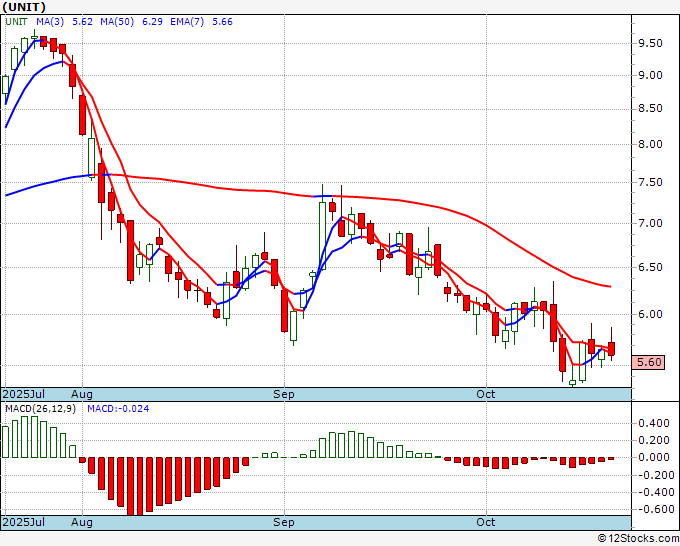Click the 7.50 price axis label
This screenshot has width=680, height=546.
(x=651, y=183)
